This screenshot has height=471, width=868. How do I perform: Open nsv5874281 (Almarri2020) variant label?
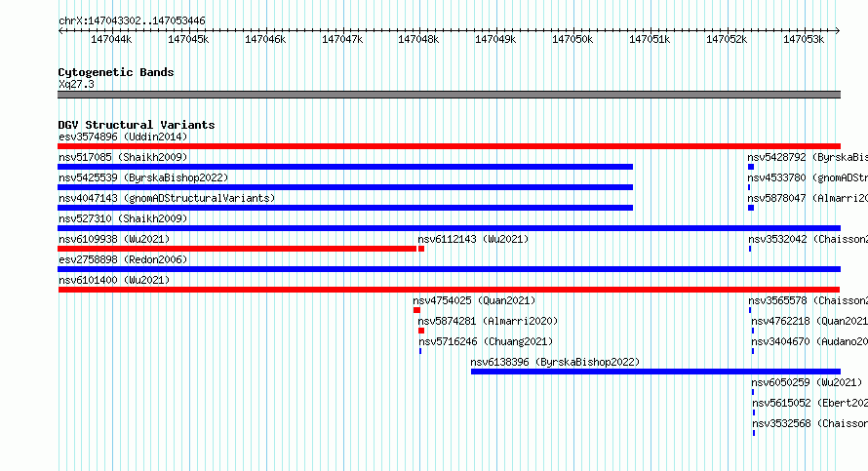[488, 321]
